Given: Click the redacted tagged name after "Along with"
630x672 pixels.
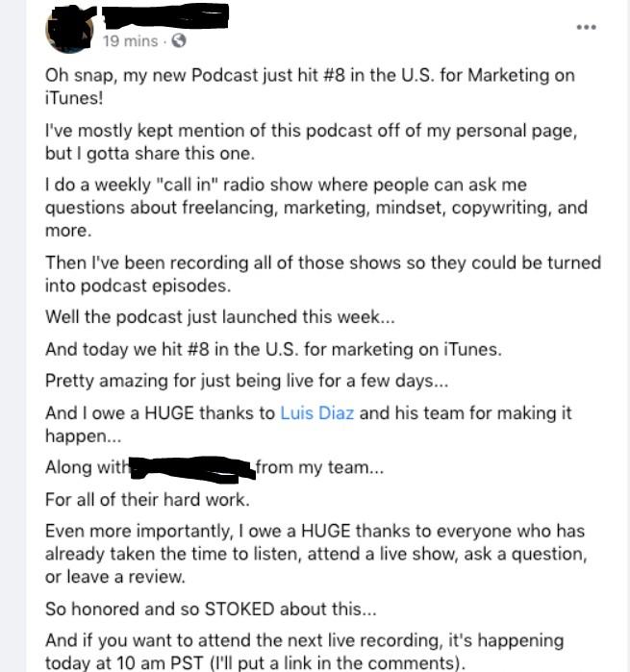Looking at the screenshot, I should (x=192, y=468).
